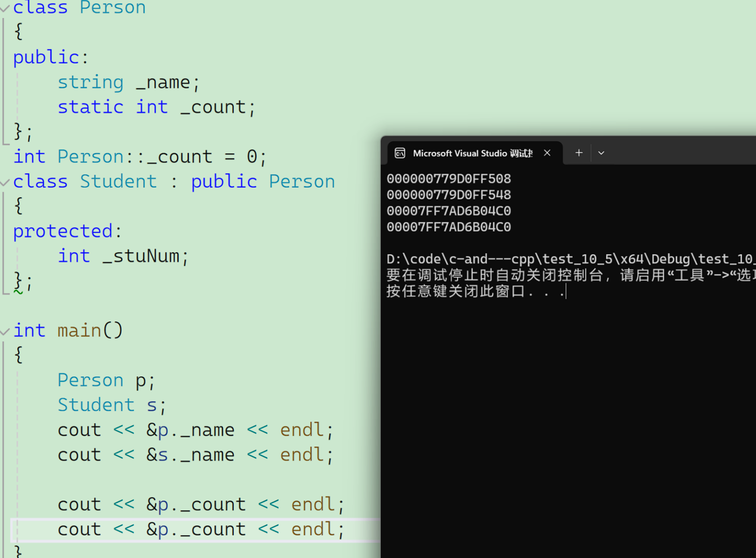Click the console icon in terminal tab
This screenshot has height=558, width=756.
(400, 153)
